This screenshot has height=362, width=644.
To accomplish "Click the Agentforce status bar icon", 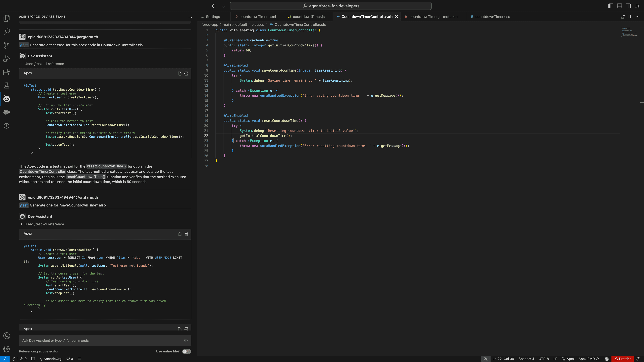I will point(607,359).
